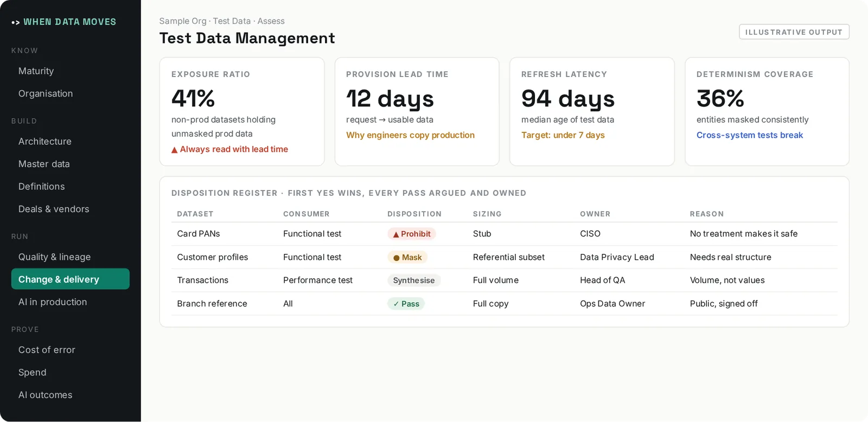868x422 pixels.
Task: Click the '12 days' provision lead time
Action: point(390,99)
